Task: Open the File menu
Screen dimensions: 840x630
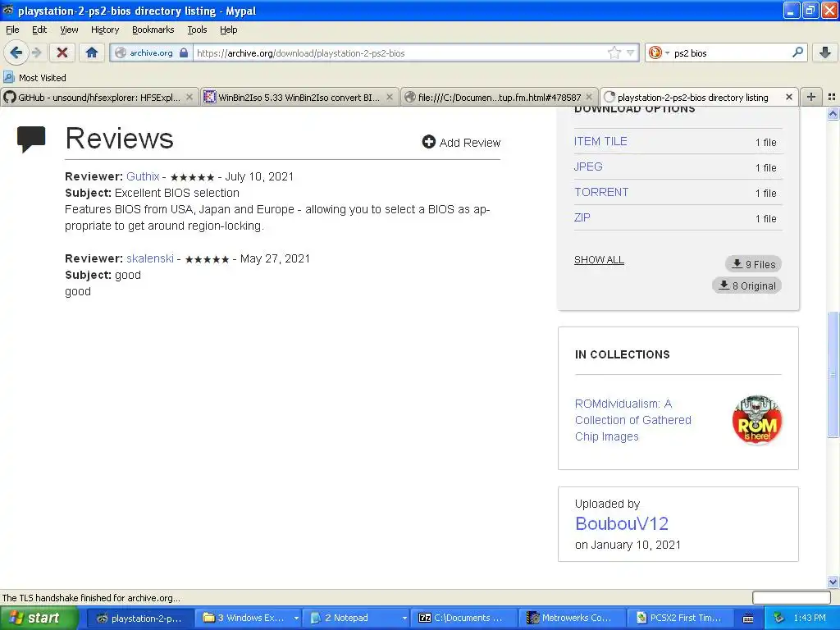Action: [12, 30]
